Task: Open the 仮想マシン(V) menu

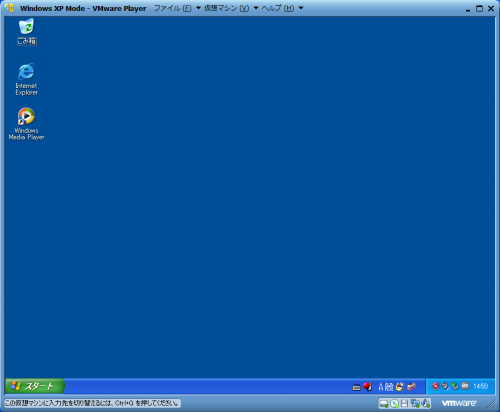Action: click(x=227, y=8)
